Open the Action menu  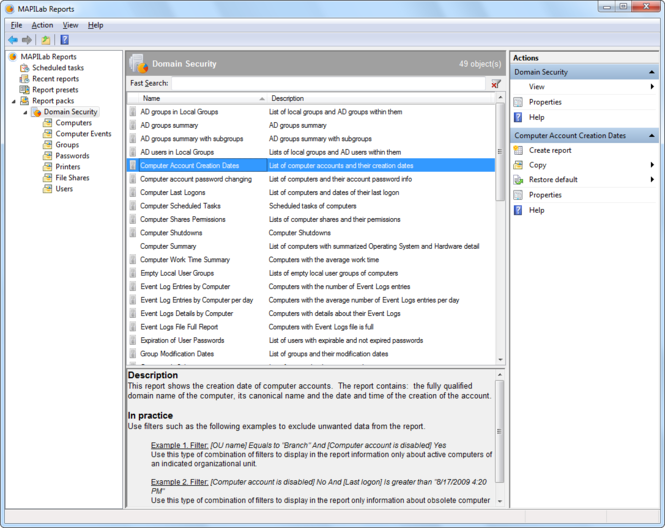pos(42,25)
